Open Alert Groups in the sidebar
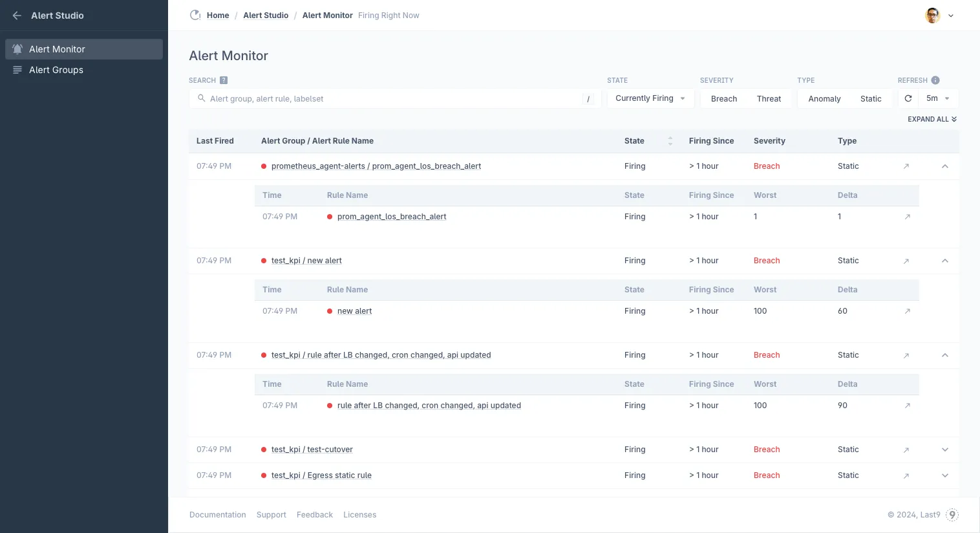Image resolution: width=980 pixels, height=533 pixels. coord(56,70)
